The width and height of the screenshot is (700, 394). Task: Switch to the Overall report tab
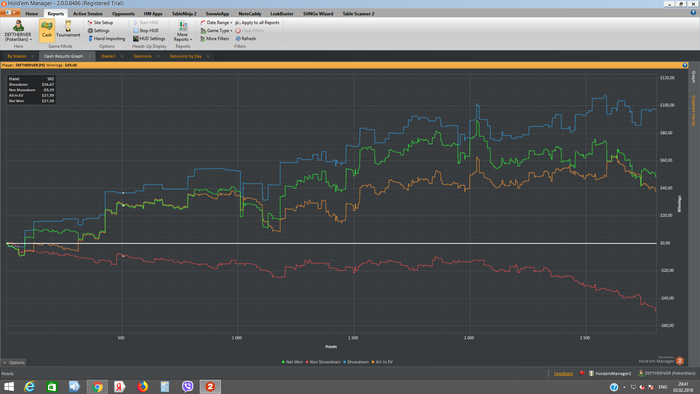click(x=108, y=56)
